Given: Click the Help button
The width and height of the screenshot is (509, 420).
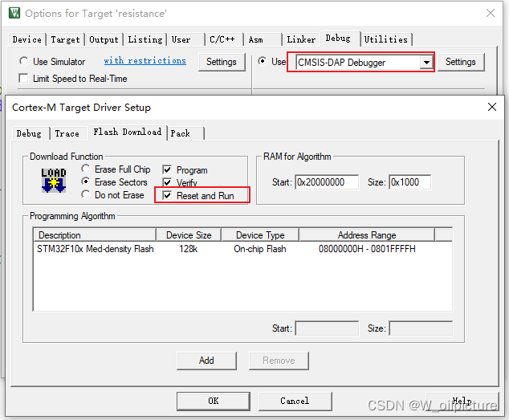Looking at the screenshot, I should 462,401.
